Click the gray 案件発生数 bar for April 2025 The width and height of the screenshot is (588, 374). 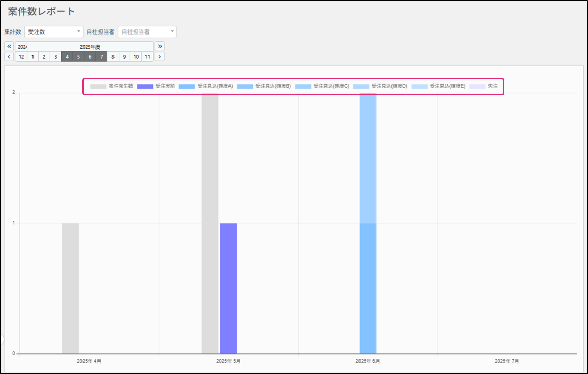coord(71,288)
